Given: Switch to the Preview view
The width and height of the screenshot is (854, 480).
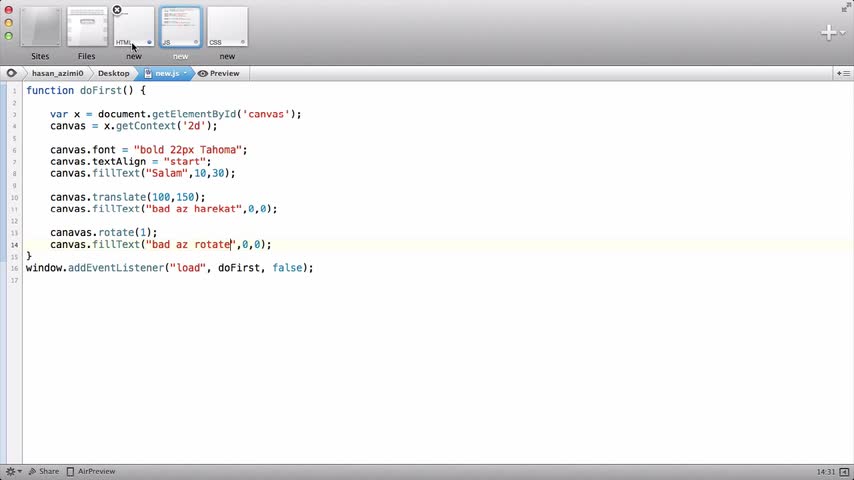Looking at the screenshot, I should pos(219,73).
